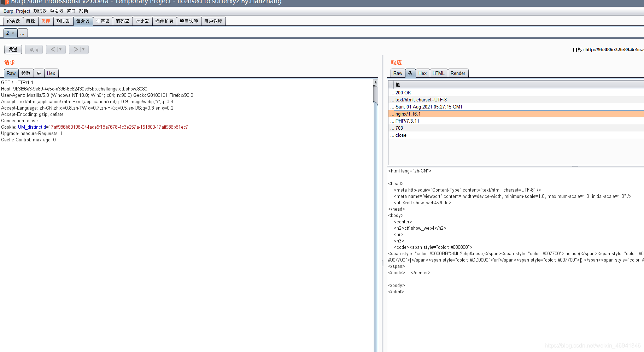Click the html lang="zh-CN" response line
The height and width of the screenshot is (352, 644).
pos(410,171)
